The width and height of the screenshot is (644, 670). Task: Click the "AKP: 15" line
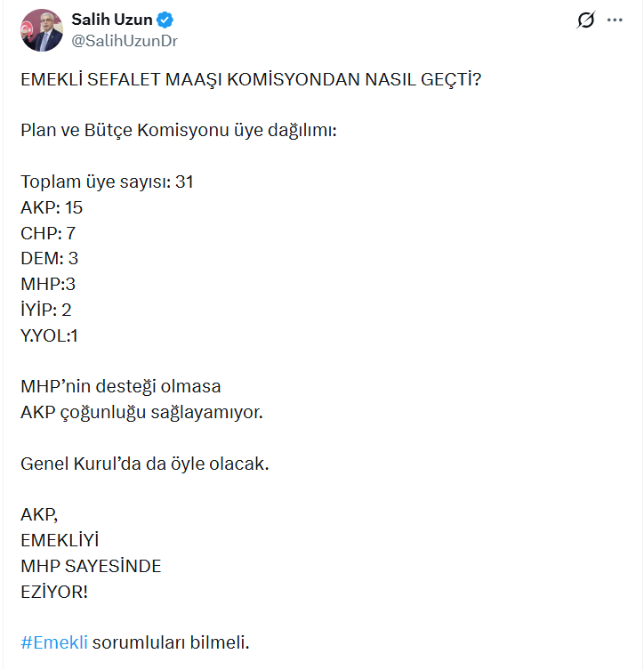52,207
